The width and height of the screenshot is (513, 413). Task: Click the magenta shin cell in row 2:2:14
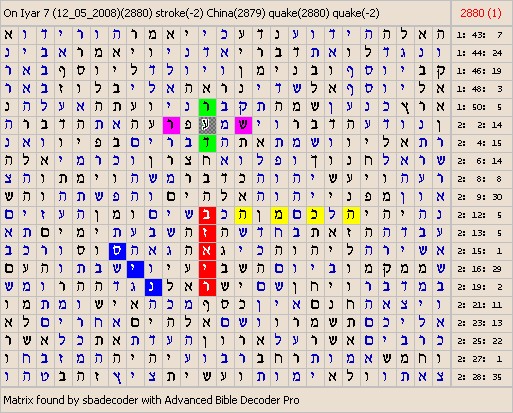243,125
